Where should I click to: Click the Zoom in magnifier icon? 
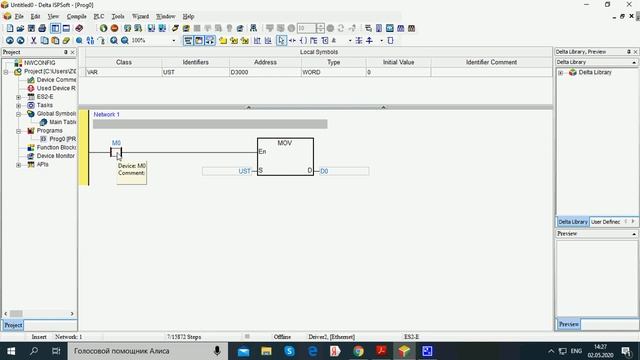(x=114, y=40)
